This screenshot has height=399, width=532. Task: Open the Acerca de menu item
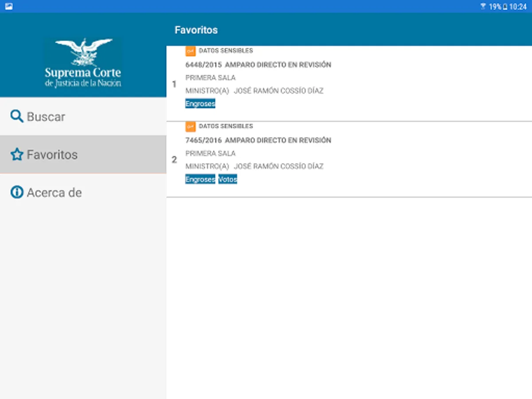pos(83,192)
